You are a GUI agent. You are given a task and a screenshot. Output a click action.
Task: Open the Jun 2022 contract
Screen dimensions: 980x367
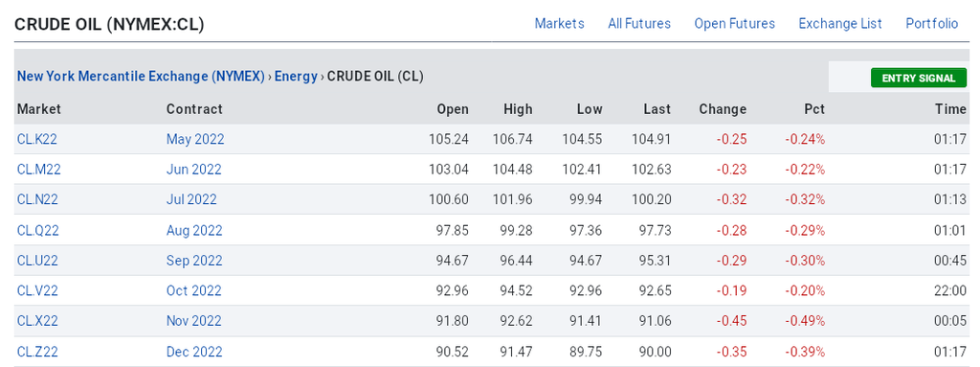(x=193, y=170)
